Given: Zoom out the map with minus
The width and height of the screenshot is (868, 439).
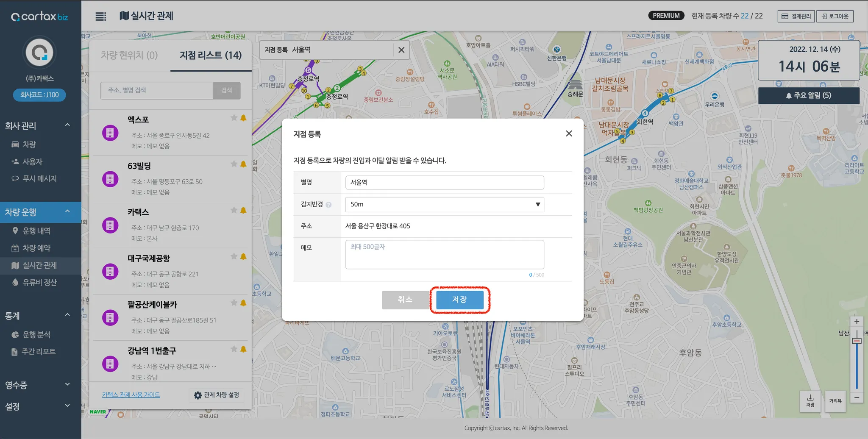Looking at the screenshot, I should (x=857, y=397).
